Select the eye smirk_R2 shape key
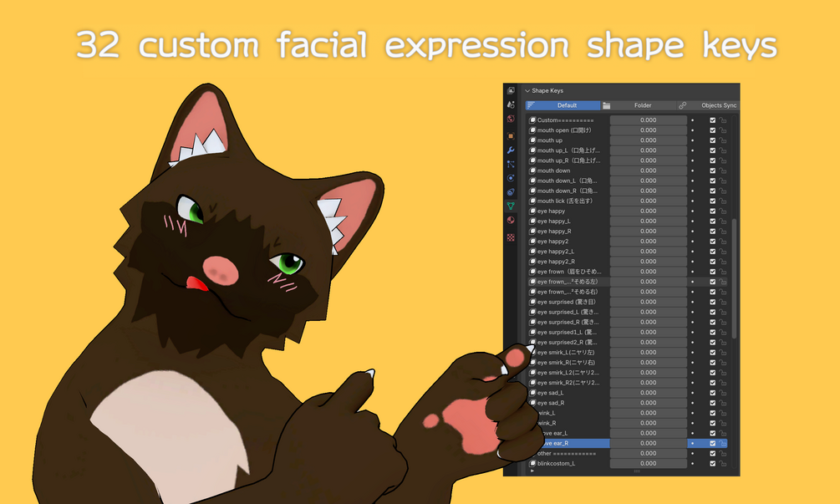Viewport: 840px width, 504px height. (568, 383)
